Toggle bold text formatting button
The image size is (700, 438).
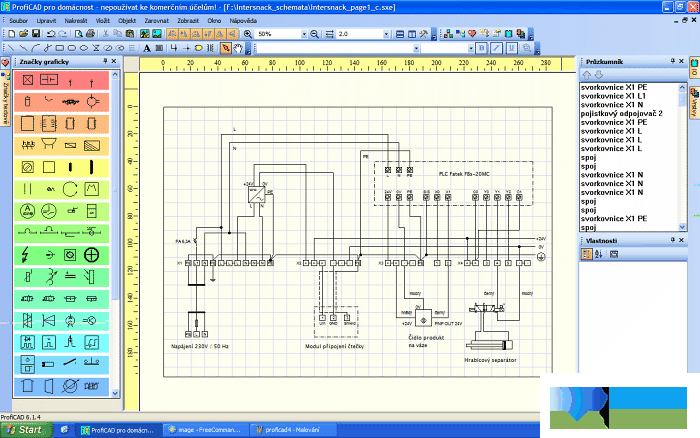[481, 48]
